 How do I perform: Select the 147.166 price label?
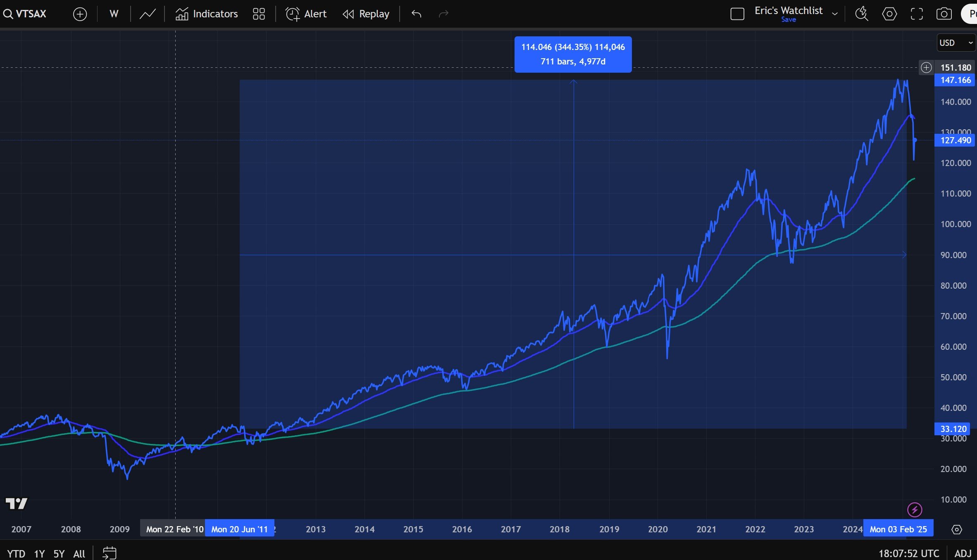955,80
